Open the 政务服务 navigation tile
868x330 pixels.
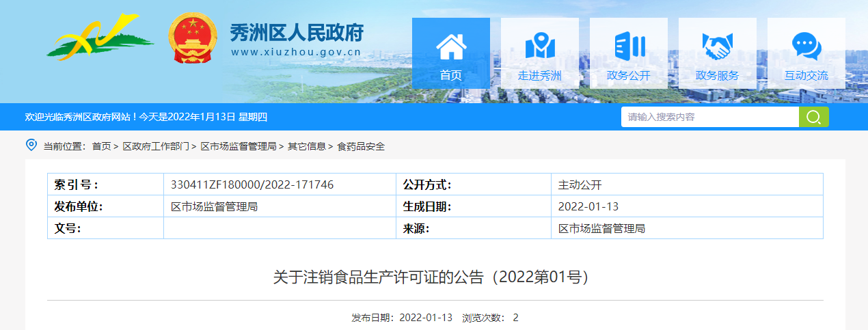click(718, 53)
